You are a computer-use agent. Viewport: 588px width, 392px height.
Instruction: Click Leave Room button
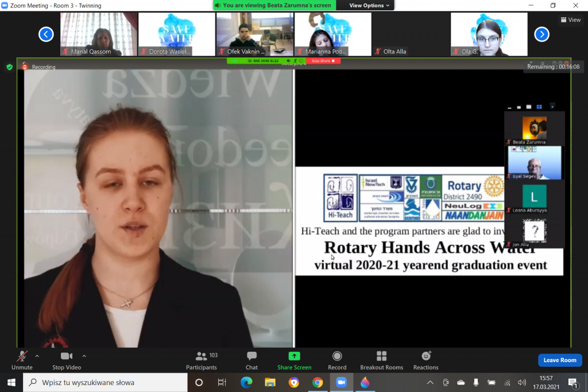[559, 360]
